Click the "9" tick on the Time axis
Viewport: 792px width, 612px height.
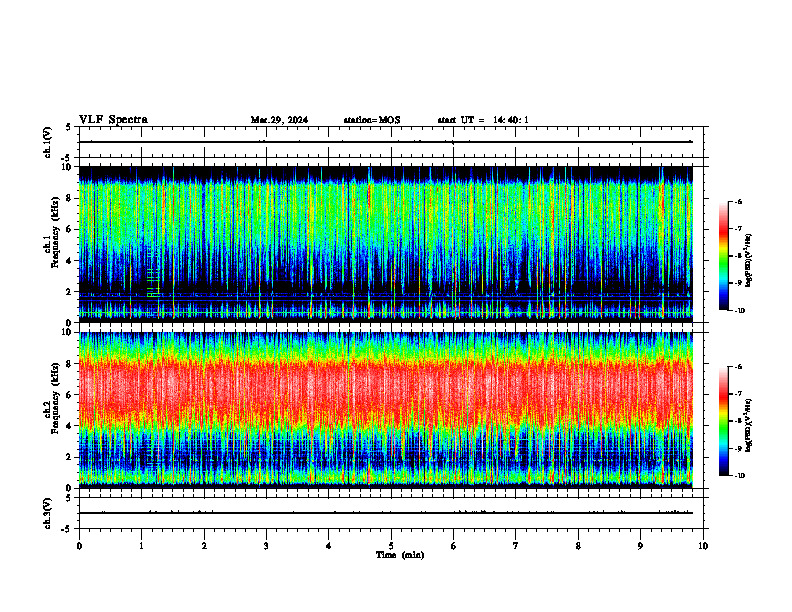click(640, 546)
